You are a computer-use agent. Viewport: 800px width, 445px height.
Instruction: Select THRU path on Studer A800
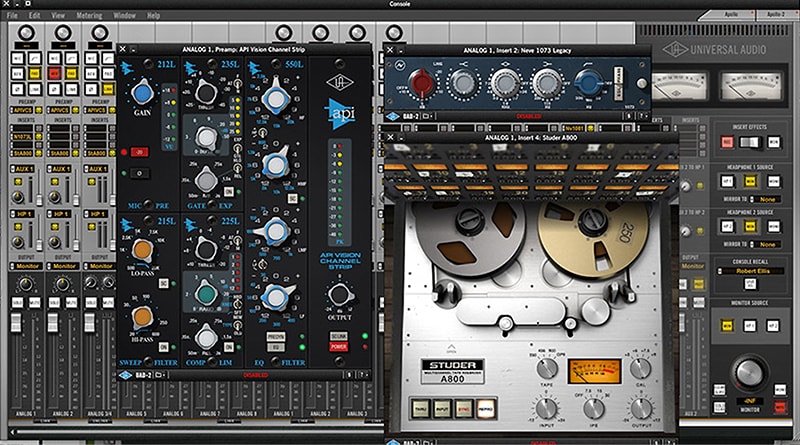tap(421, 409)
